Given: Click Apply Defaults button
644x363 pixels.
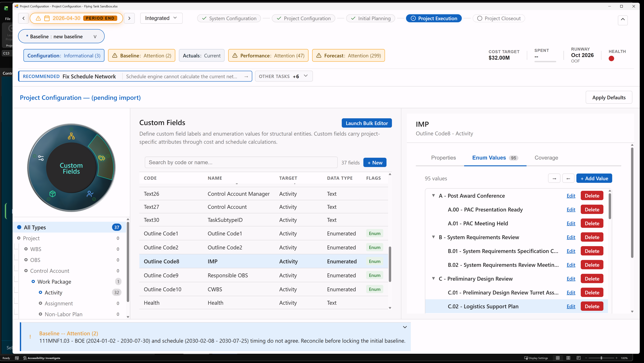Looking at the screenshot, I should point(609,97).
